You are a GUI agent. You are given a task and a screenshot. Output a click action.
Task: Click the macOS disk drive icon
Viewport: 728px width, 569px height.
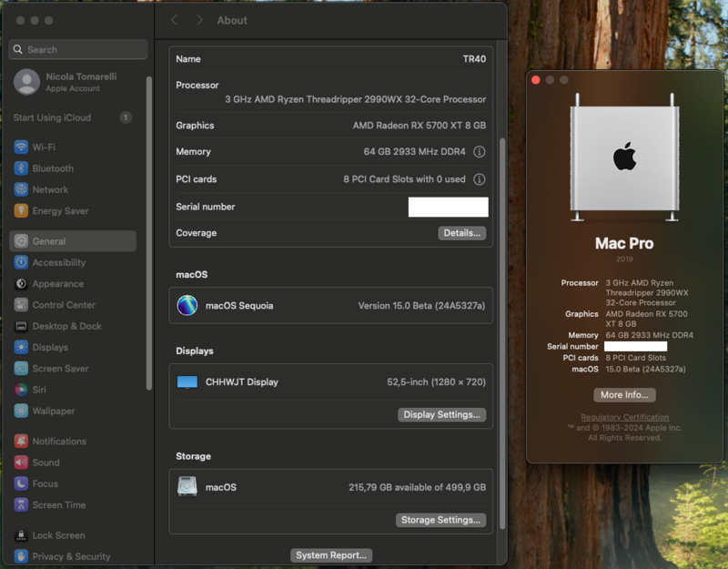click(x=187, y=487)
